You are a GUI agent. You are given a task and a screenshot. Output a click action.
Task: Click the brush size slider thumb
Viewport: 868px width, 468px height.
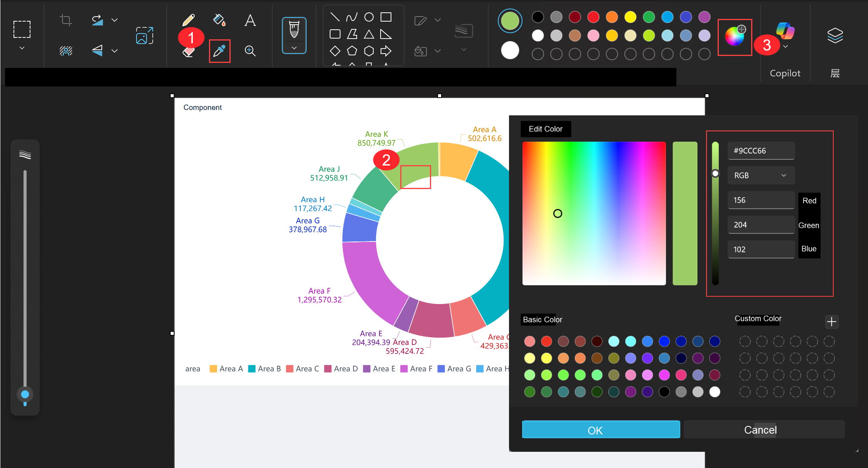click(x=25, y=394)
